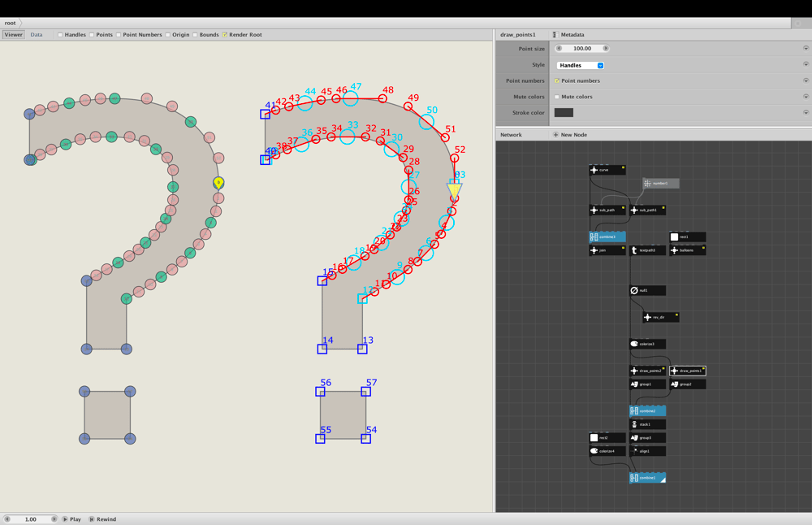Screen dimensions: 812x525
Task: Select the combine2 node
Action: [x=647, y=411]
